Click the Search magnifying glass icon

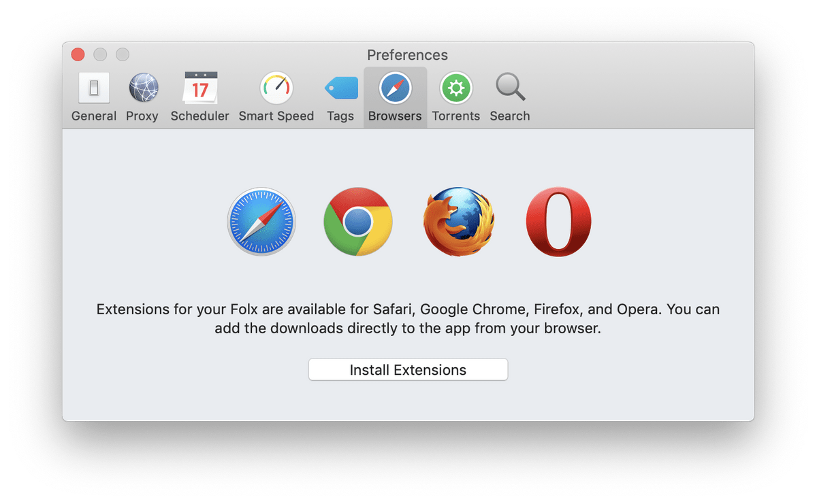510,88
